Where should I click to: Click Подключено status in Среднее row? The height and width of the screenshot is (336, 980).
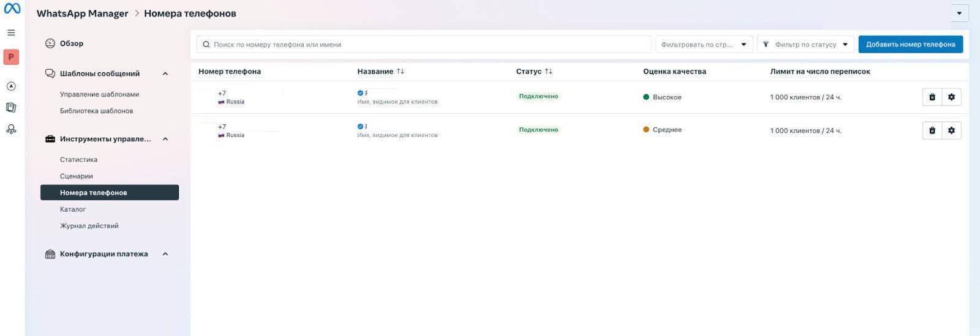click(538, 130)
